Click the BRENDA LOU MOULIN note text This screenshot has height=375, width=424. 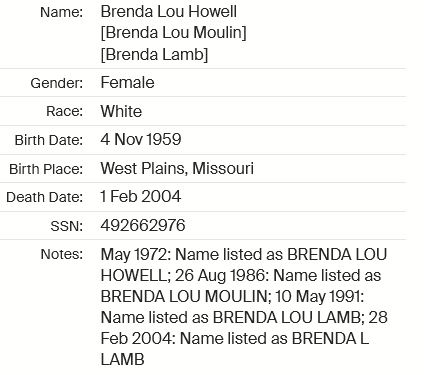click(186, 297)
